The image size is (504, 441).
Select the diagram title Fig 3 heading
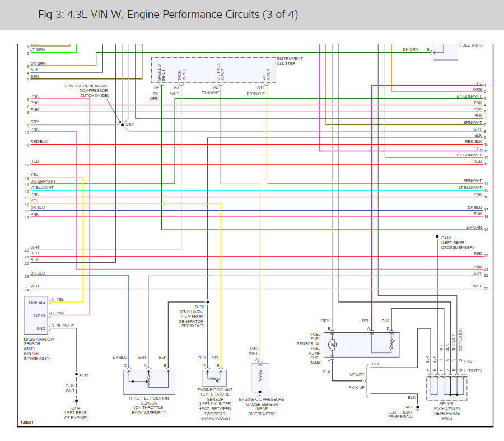coord(168,15)
